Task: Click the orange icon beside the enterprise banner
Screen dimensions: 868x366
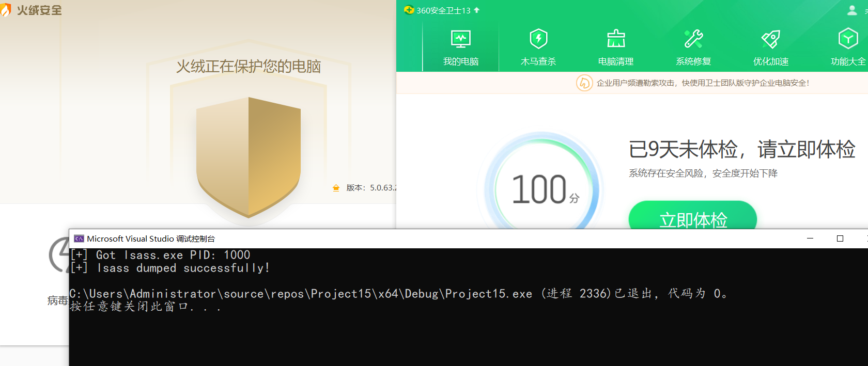Action: pyautogui.click(x=584, y=83)
